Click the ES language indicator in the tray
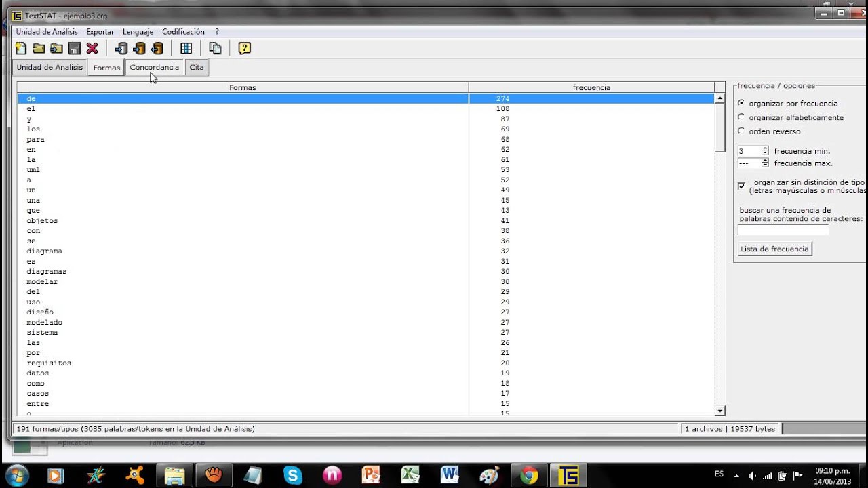 point(719,474)
